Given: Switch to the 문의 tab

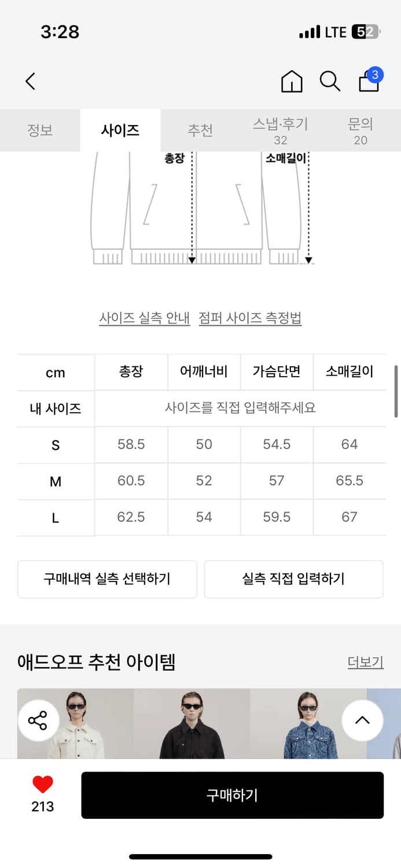Looking at the screenshot, I should (360, 130).
